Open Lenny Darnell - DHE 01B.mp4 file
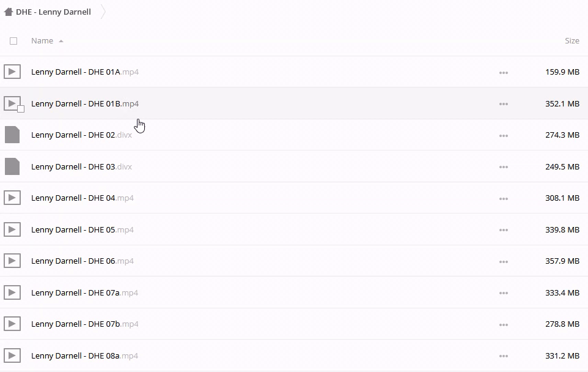 coord(84,103)
